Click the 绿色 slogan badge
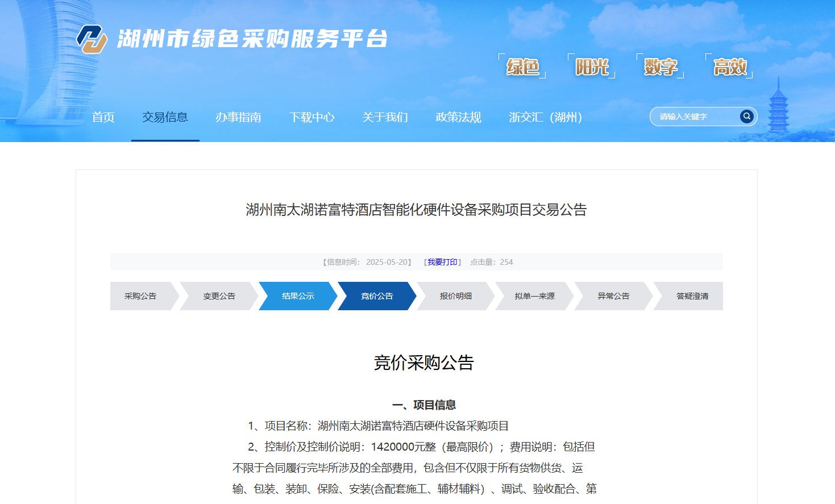835x504 pixels. [522, 66]
